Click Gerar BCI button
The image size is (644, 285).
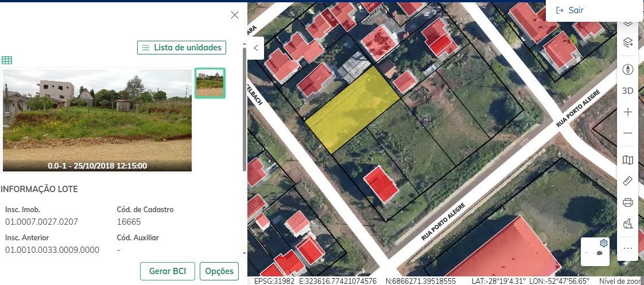click(168, 271)
